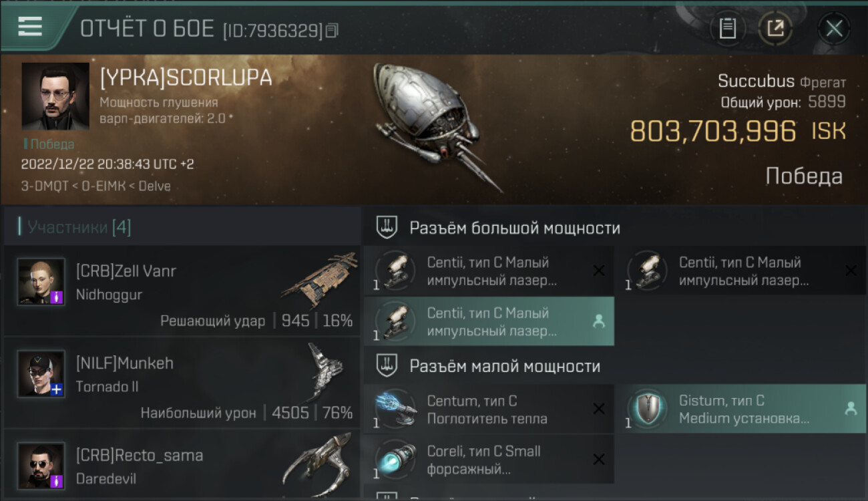Close the battle report window
The width and height of the screenshot is (868, 501).
834,28
